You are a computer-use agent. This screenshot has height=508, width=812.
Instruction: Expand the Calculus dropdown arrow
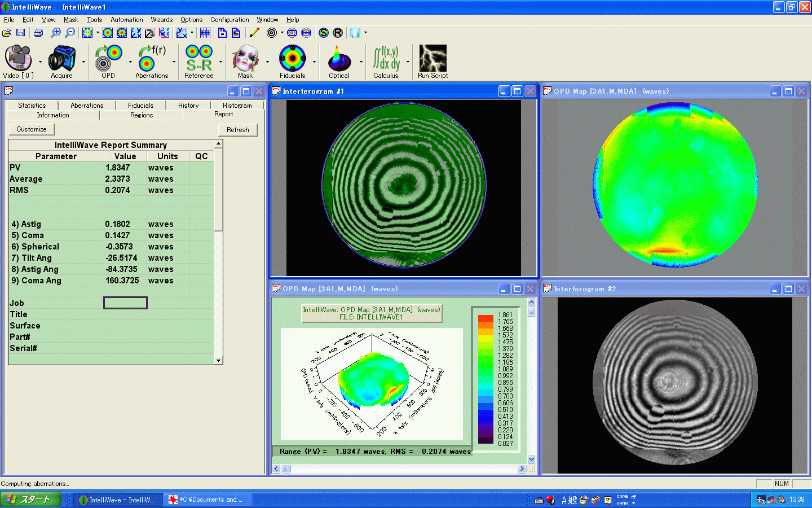[x=408, y=62]
